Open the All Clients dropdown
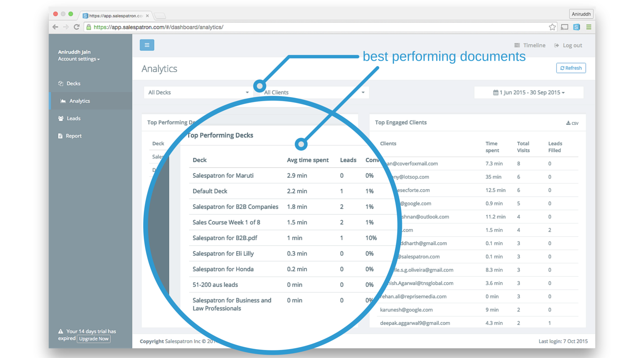This screenshot has height=358, width=644. [314, 92]
